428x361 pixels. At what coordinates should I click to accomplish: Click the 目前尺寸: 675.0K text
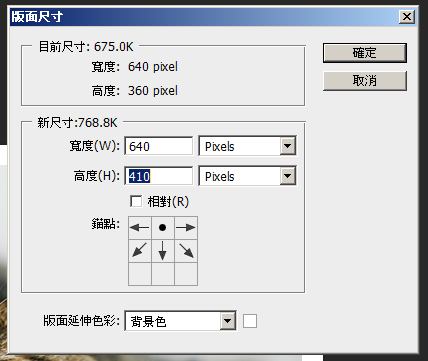point(86,47)
